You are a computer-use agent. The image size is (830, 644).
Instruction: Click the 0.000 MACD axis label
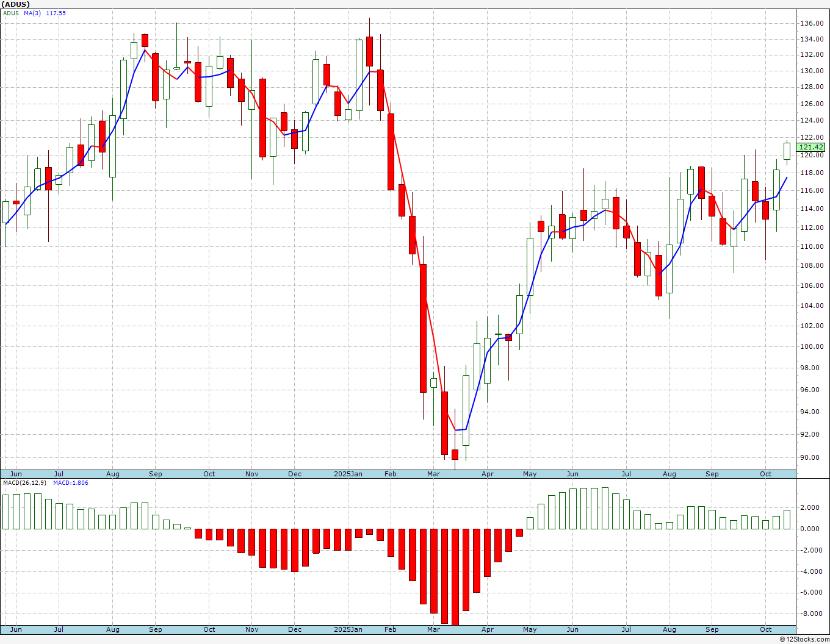pyautogui.click(x=811, y=529)
